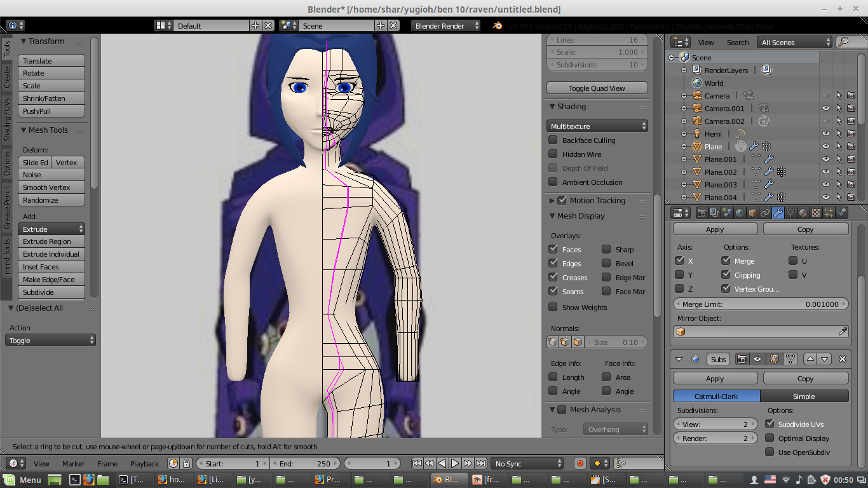The width and height of the screenshot is (868, 488).
Task: Move Subsurf modifier up arrow
Action: tap(810, 359)
